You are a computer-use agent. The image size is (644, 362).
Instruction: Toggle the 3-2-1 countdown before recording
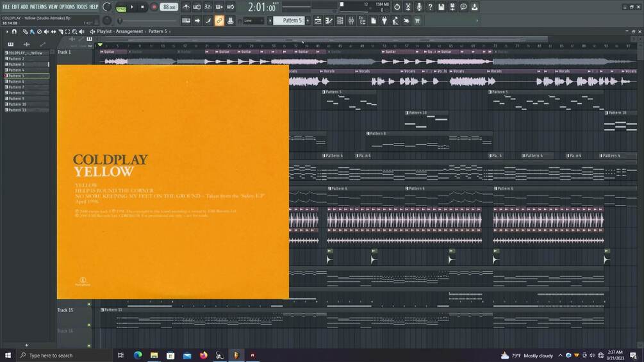coord(208,7)
